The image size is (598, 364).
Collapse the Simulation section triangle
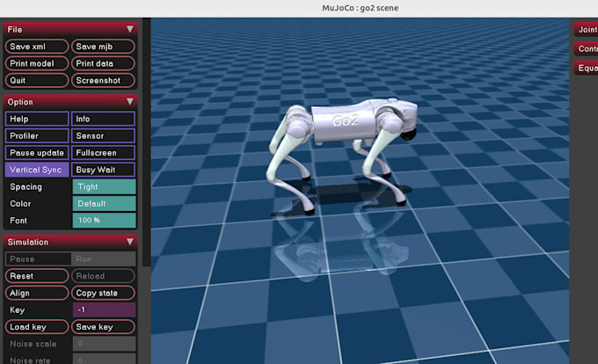click(x=130, y=242)
